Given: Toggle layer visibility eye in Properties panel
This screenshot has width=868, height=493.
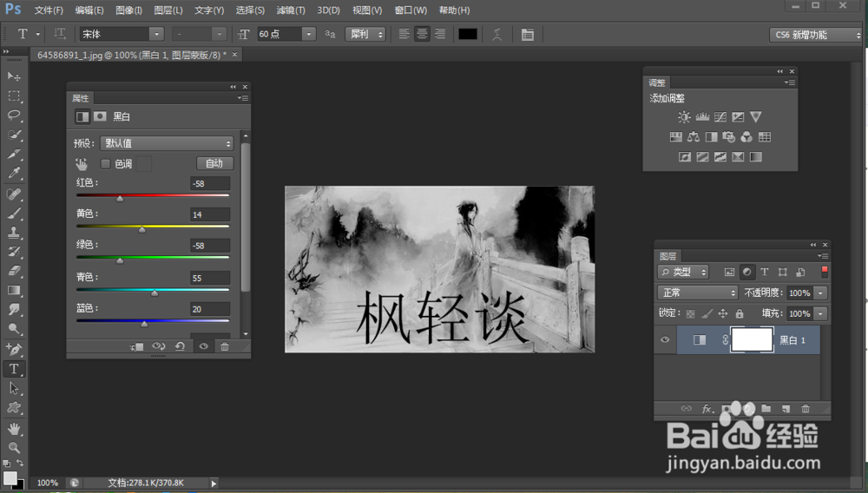Looking at the screenshot, I should coord(203,346).
